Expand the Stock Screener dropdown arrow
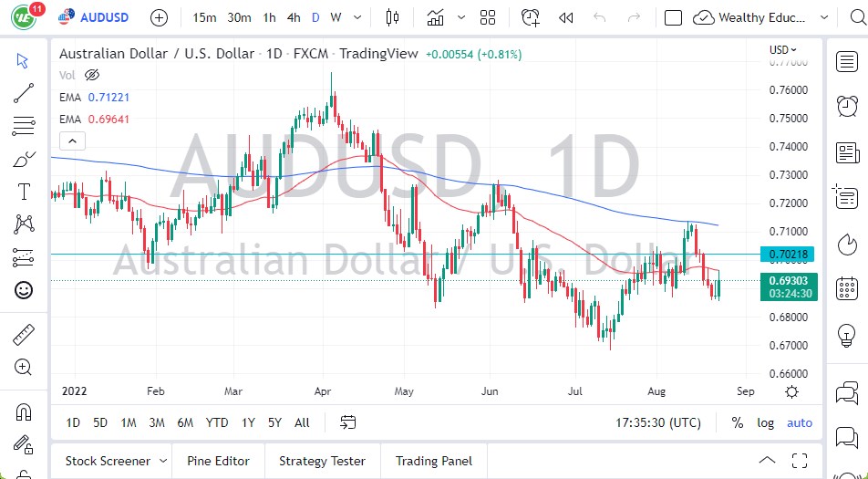868x479 pixels. point(163,461)
